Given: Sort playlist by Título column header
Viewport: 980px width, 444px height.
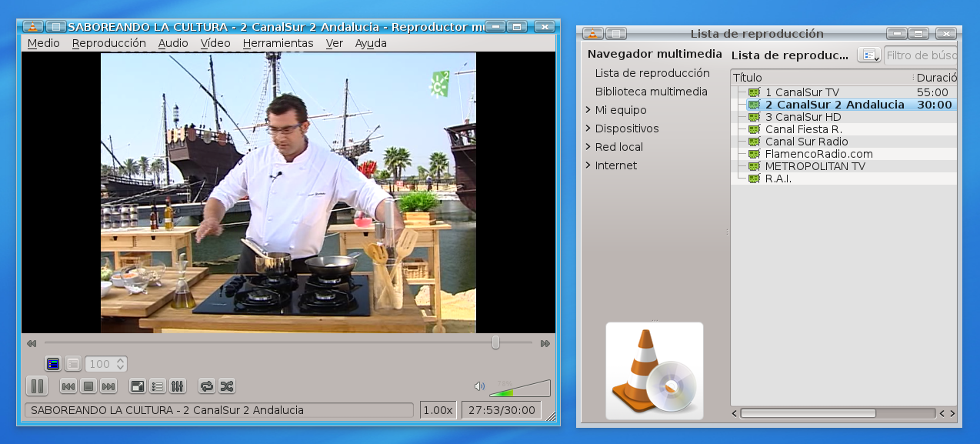Looking at the screenshot, I should tap(821, 78).
